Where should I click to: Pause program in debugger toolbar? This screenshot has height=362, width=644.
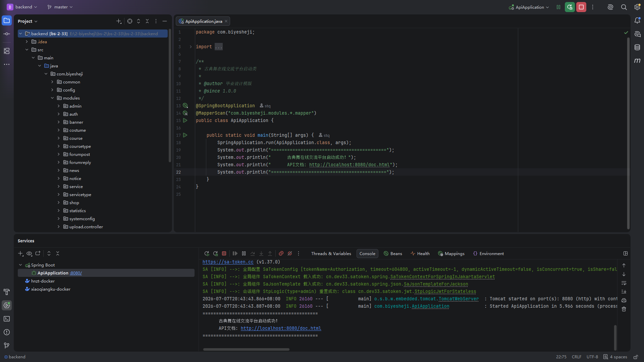coord(244,254)
